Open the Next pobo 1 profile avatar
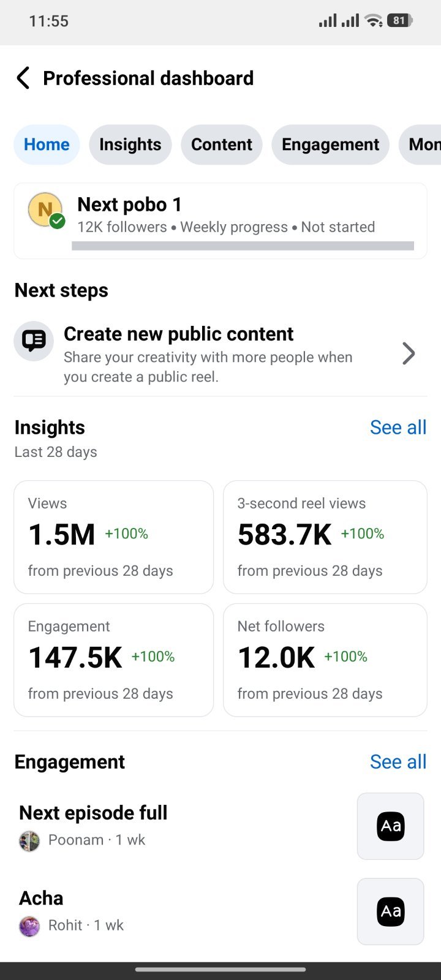This screenshot has height=980, width=441. tap(46, 210)
